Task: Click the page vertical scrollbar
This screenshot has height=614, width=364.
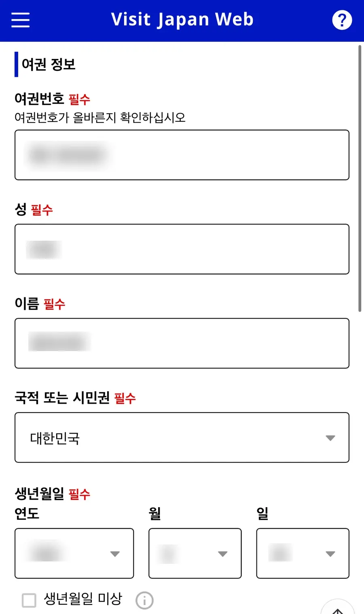Action: click(x=360, y=178)
